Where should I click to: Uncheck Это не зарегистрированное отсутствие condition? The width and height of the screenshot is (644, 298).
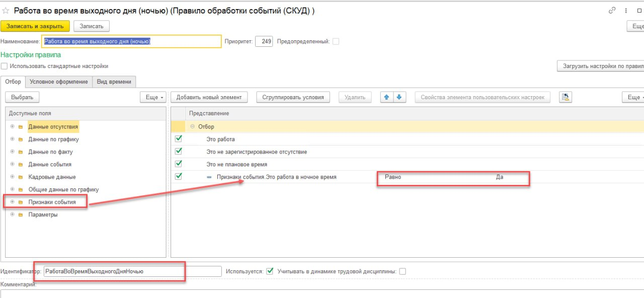[x=178, y=152]
